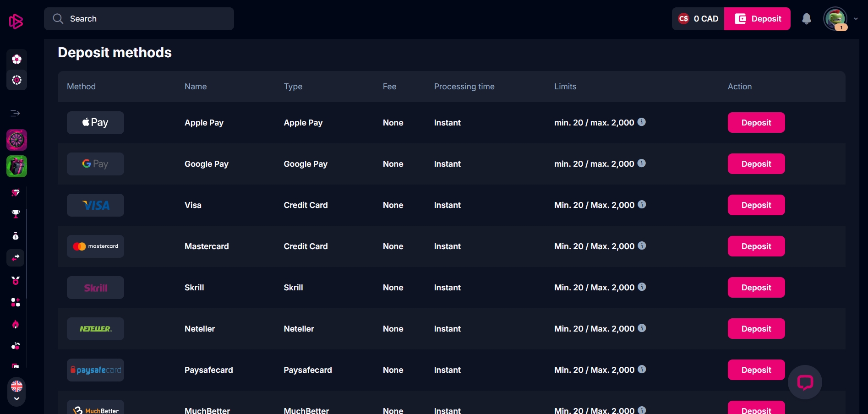Open the language selector with UK flag

[x=16, y=387]
